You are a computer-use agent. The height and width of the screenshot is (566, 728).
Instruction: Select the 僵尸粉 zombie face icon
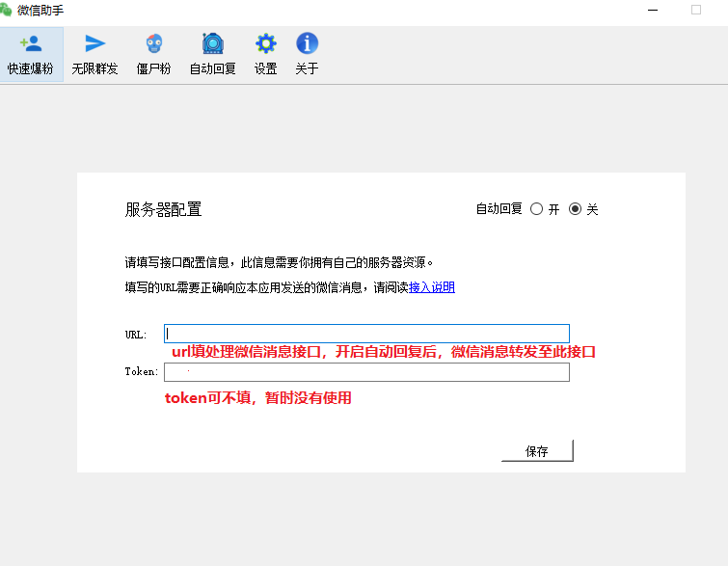pos(153,43)
